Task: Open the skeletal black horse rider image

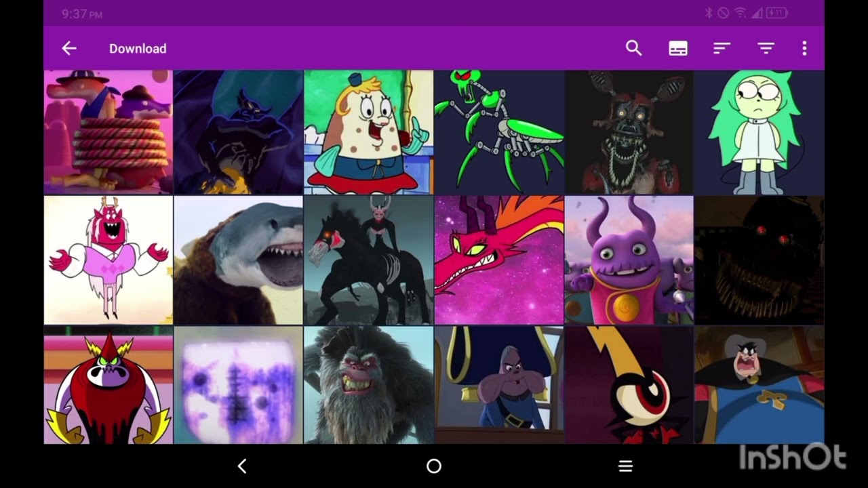Action: coord(369,260)
